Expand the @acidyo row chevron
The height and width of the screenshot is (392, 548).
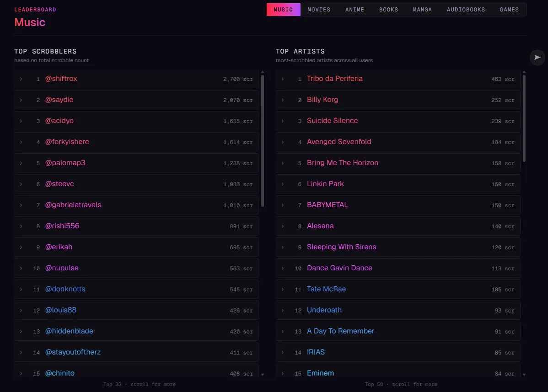[21, 121]
